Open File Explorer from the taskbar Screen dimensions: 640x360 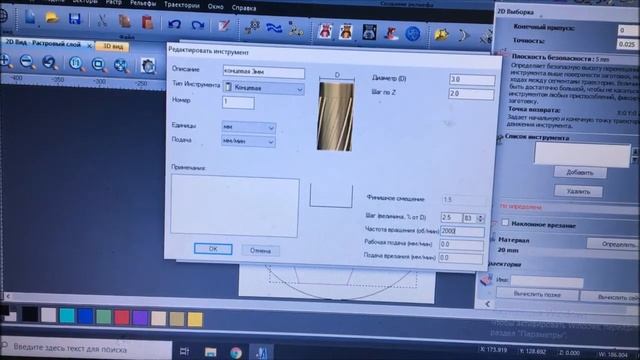210,352
